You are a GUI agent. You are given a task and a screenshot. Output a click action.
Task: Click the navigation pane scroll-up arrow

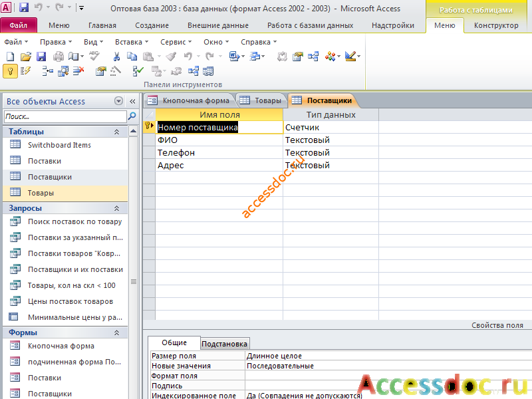click(x=134, y=130)
